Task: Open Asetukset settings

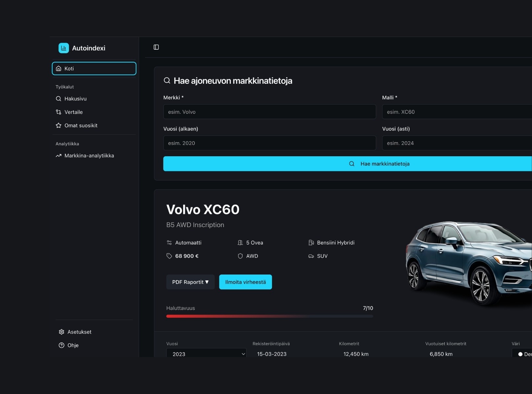Action: [x=94, y=332]
